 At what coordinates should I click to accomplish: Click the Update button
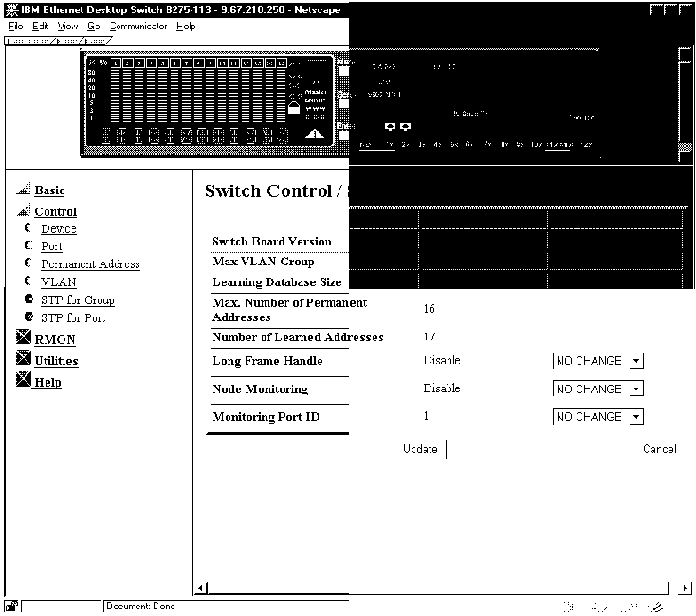(420, 449)
